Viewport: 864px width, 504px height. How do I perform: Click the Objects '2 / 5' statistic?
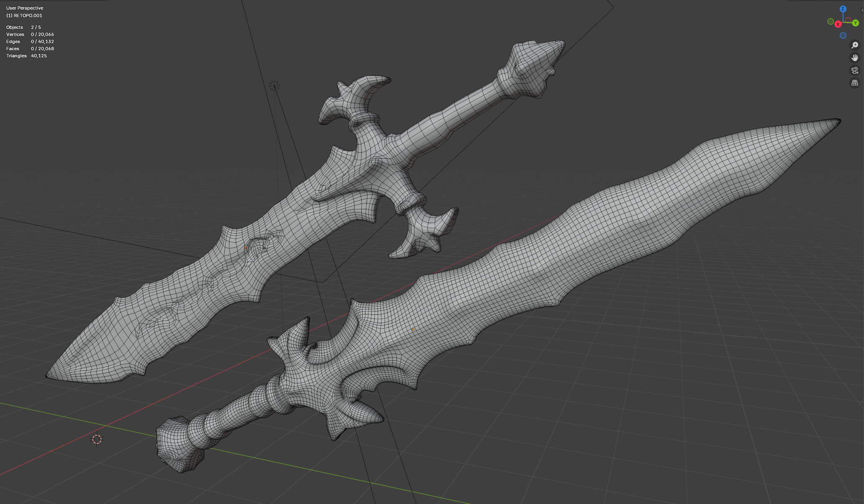[x=36, y=27]
